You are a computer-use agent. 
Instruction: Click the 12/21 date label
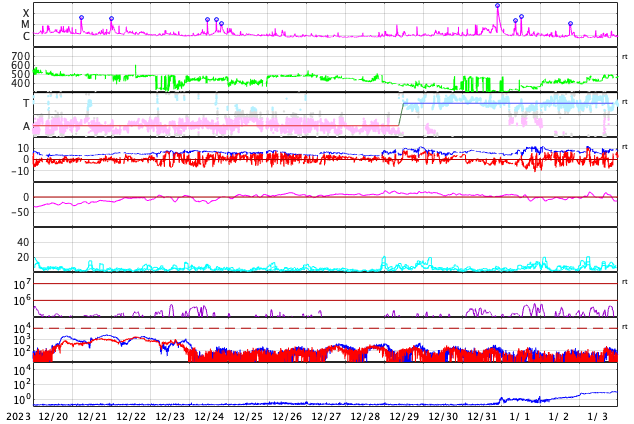92,417
